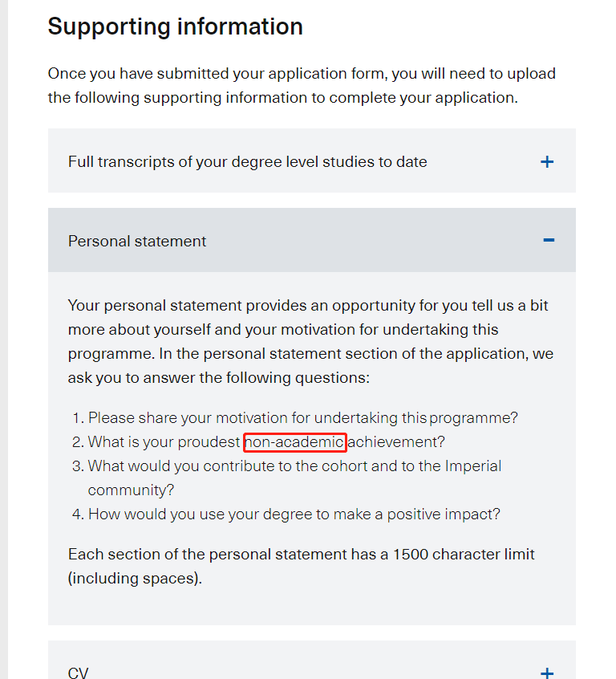This screenshot has width=616, height=679.
Task: Click the "Supporting information" heading
Action: pos(175,26)
